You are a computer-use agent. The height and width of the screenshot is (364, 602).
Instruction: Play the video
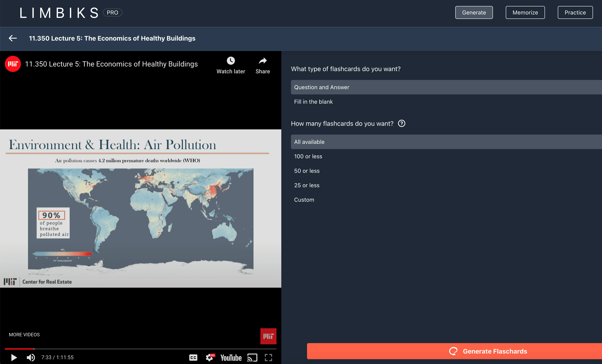14,357
